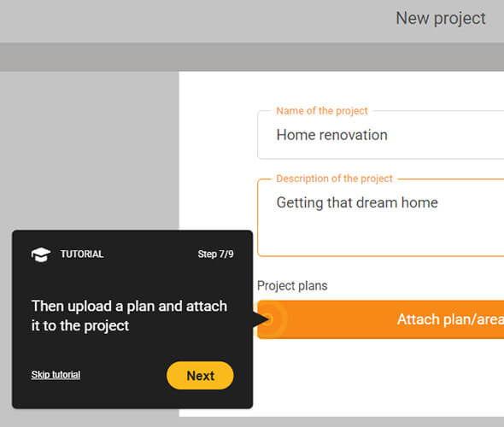Click the empty white area below the Attach plan button
This screenshot has height=427, width=504.
pyautogui.click(x=379, y=377)
